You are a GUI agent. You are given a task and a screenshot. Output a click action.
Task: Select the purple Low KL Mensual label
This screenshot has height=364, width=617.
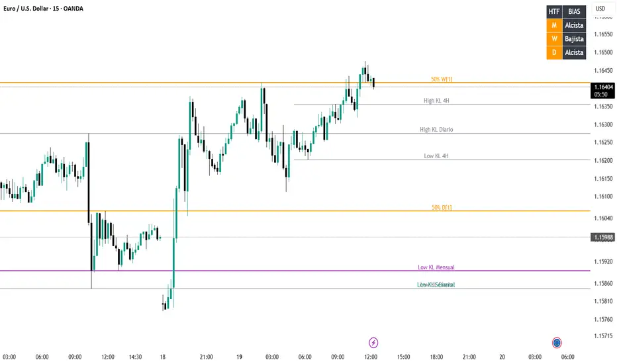(x=436, y=267)
